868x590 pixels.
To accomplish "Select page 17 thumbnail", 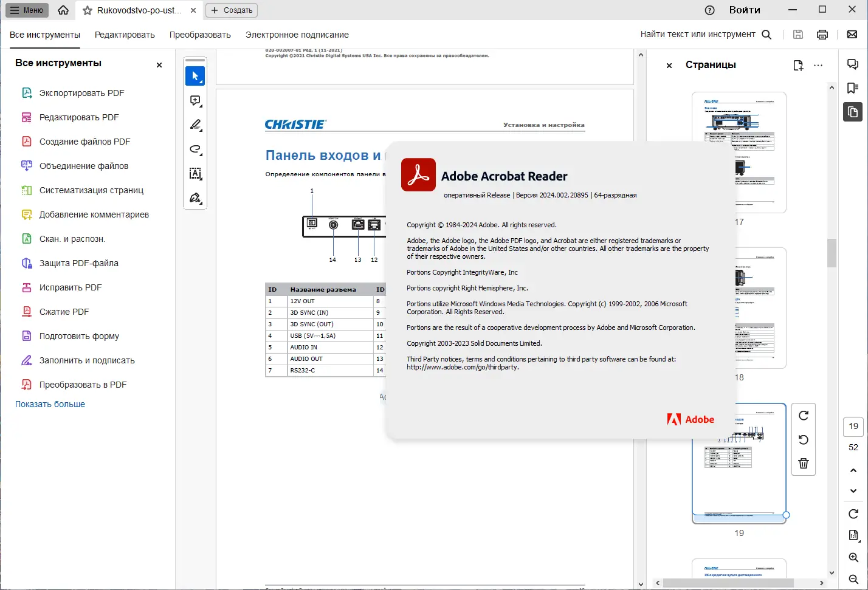I will tap(739, 153).
